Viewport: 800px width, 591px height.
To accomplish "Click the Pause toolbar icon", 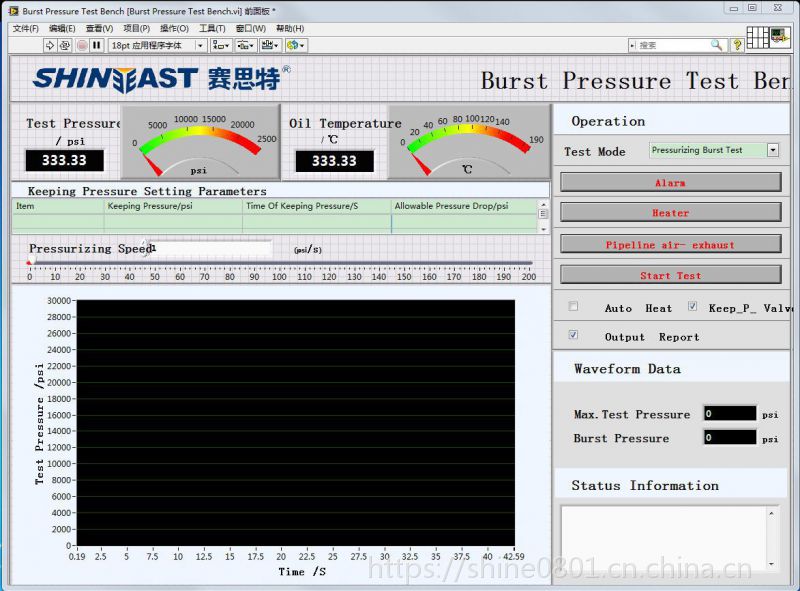I will [x=96, y=45].
